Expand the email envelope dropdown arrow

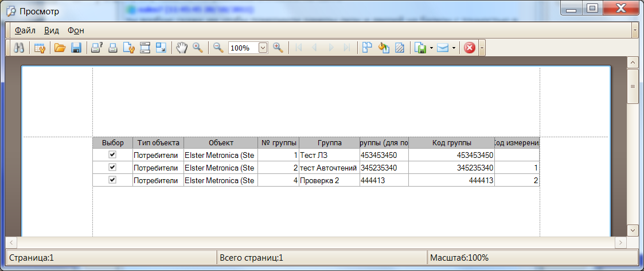pos(454,48)
